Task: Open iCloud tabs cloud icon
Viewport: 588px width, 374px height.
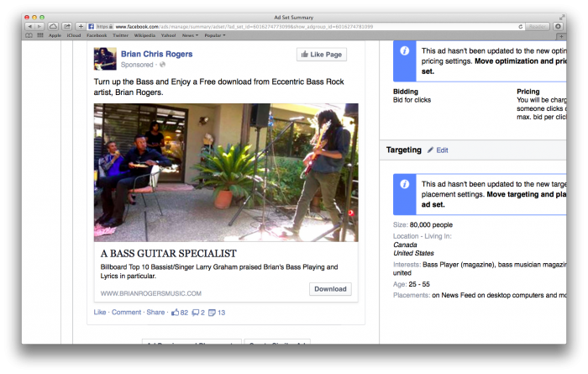Action: click(x=53, y=27)
